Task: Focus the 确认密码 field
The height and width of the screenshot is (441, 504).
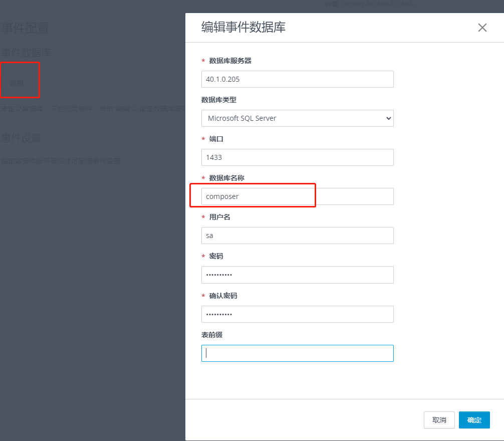Action: pyautogui.click(x=297, y=314)
